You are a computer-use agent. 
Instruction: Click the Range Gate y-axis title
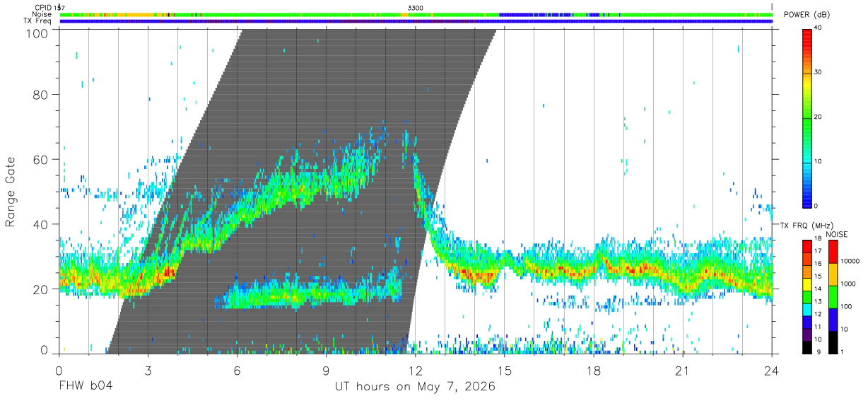11,191
